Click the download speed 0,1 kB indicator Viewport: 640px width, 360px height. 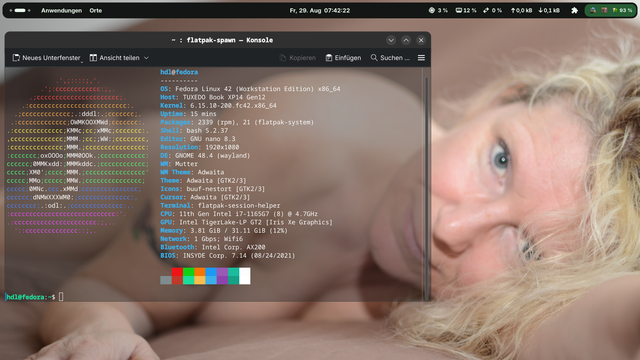point(549,11)
